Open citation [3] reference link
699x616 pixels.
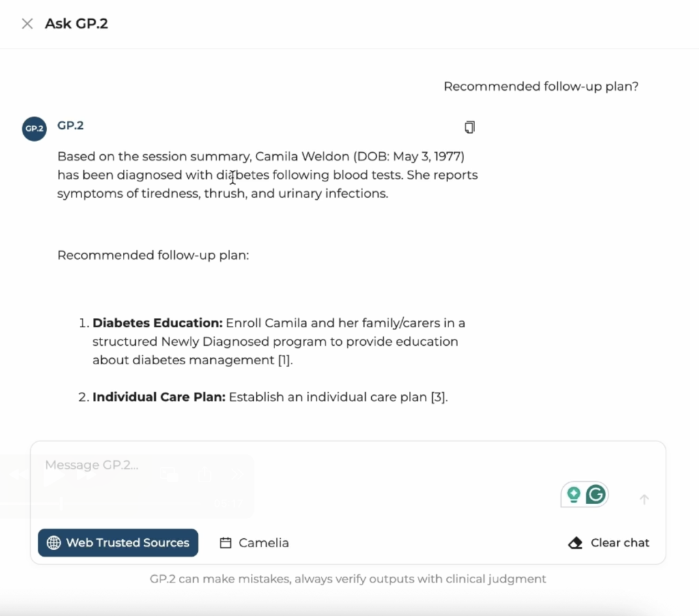[x=438, y=397]
